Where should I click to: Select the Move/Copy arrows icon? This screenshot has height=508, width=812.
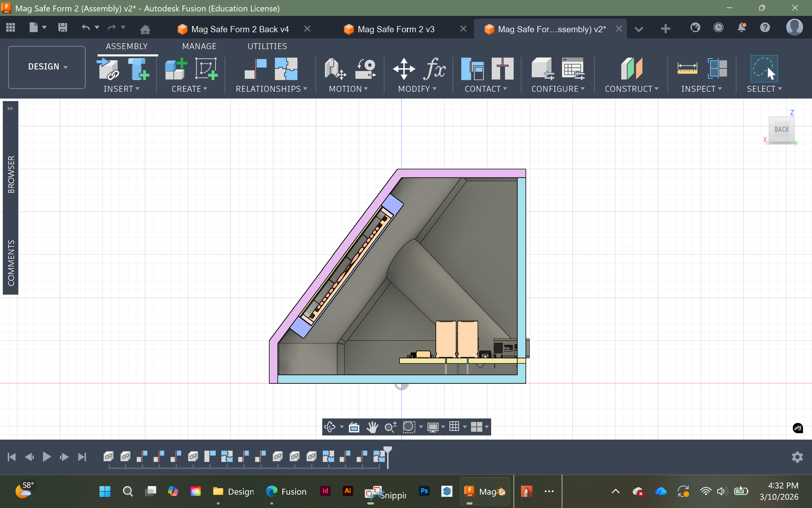(404, 69)
